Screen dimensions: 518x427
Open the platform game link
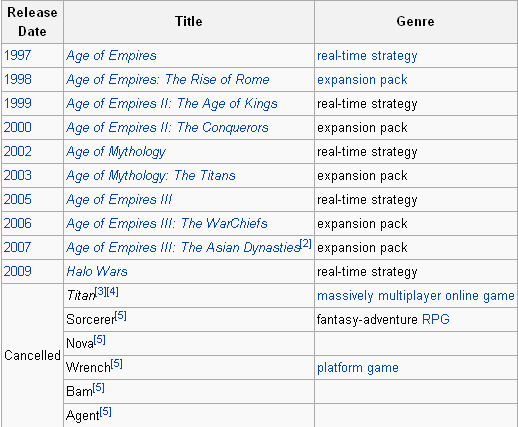point(358,368)
